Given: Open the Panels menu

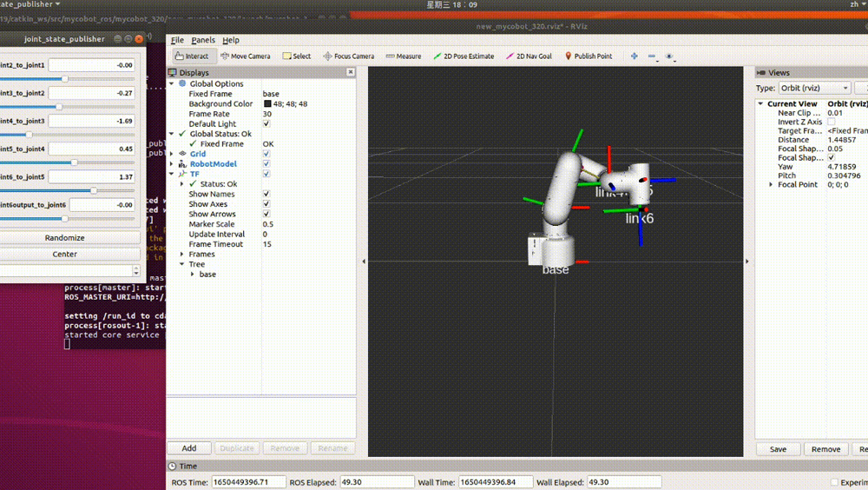Looking at the screenshot, I should coord(203,40).
